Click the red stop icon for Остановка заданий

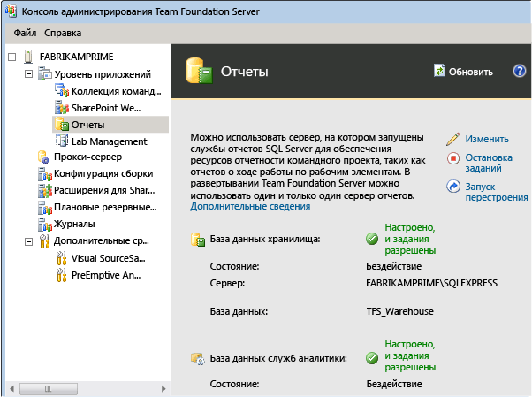(x=453, y=158)
